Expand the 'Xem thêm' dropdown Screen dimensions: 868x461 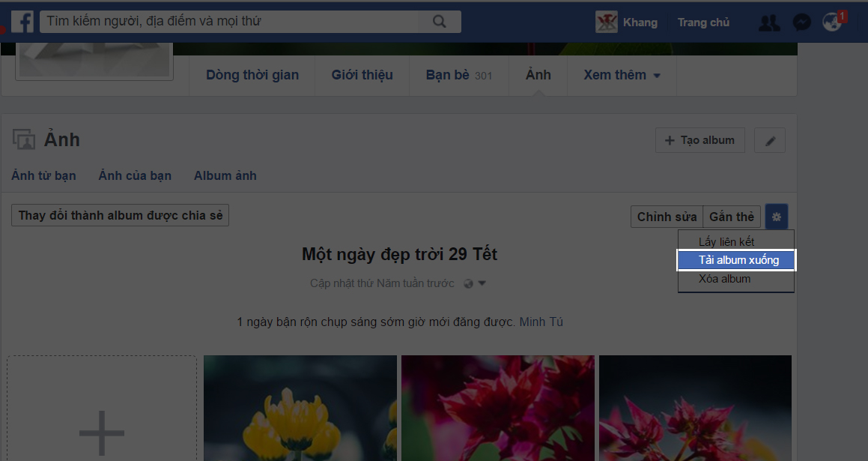point(621,75)
